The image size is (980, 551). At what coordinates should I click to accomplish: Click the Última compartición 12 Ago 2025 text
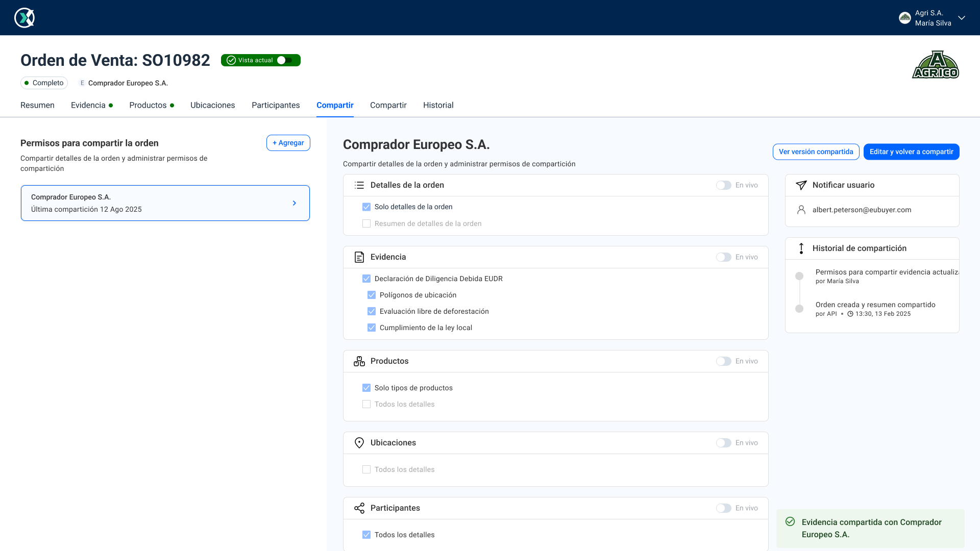(86, 209)
